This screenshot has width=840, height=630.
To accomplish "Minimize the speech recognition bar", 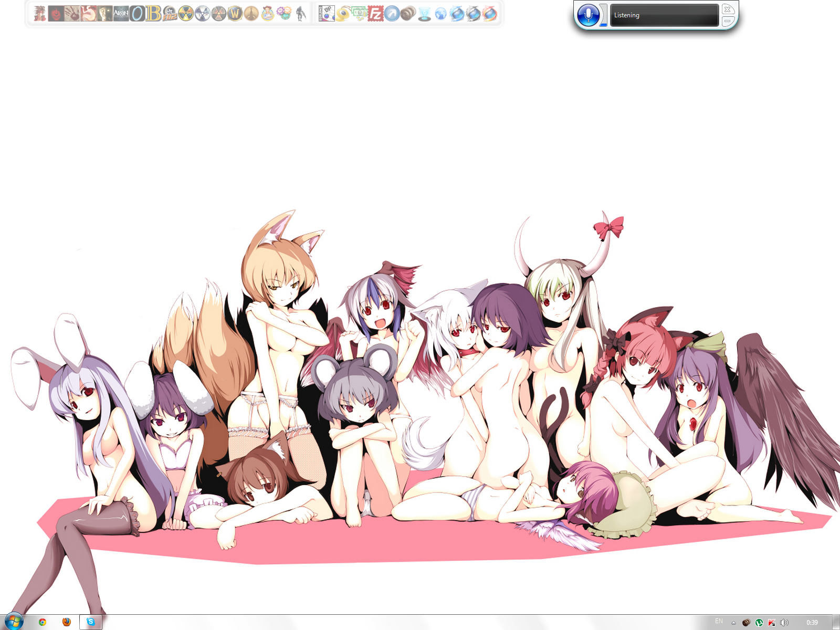I will pos(728,21).
